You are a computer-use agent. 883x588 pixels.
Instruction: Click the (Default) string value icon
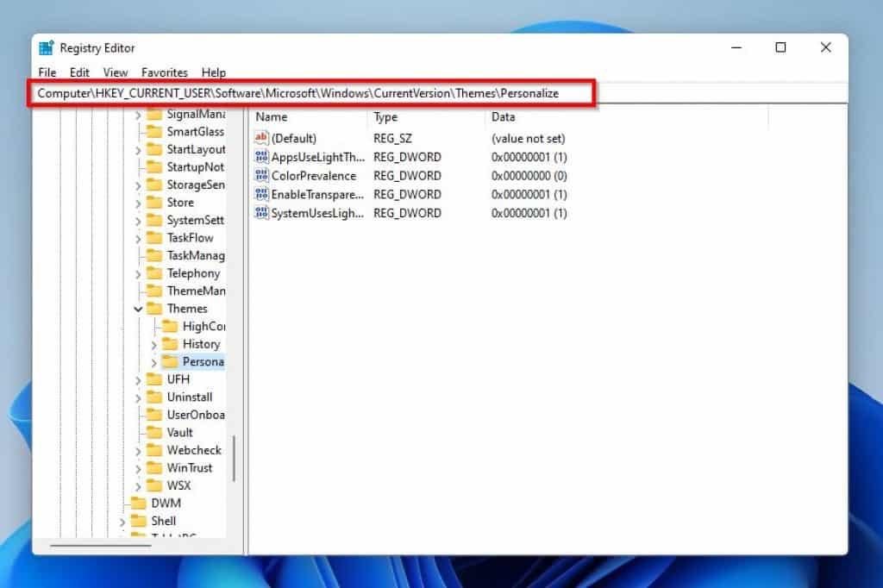(x=261, y=138)
